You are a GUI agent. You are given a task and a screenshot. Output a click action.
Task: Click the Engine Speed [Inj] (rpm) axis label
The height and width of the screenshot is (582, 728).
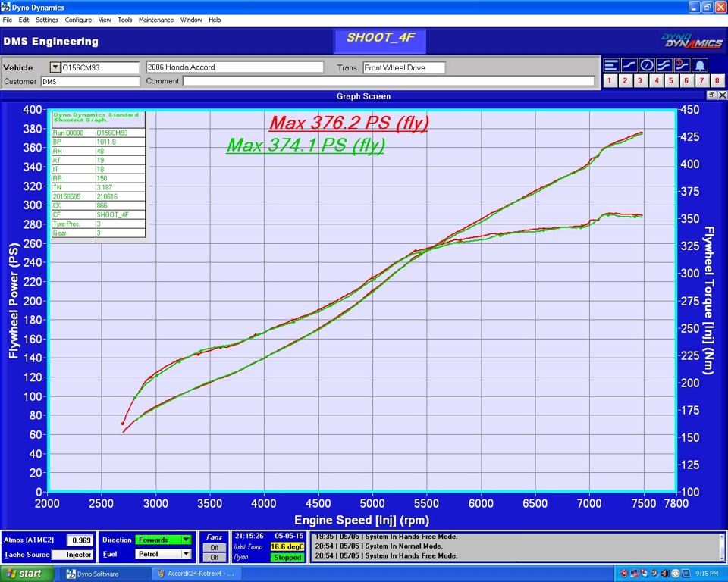[362, 521]
